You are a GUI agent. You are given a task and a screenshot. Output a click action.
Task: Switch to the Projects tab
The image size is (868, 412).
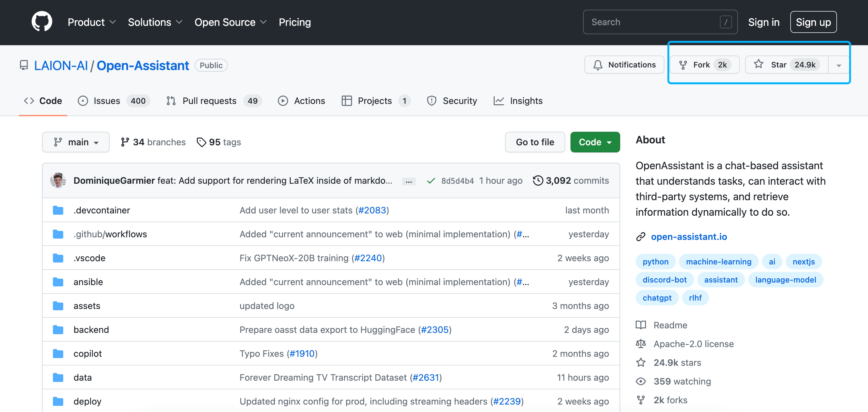point(376,101)
